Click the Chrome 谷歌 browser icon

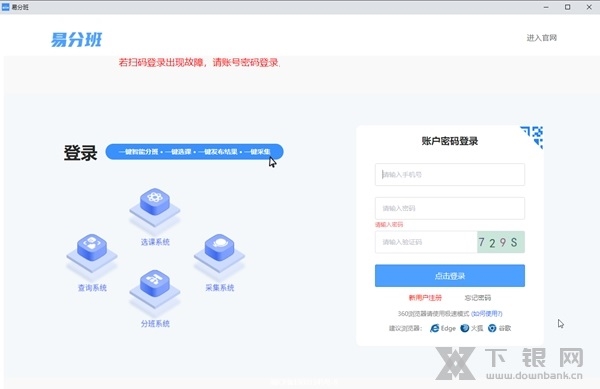[492, 328]
